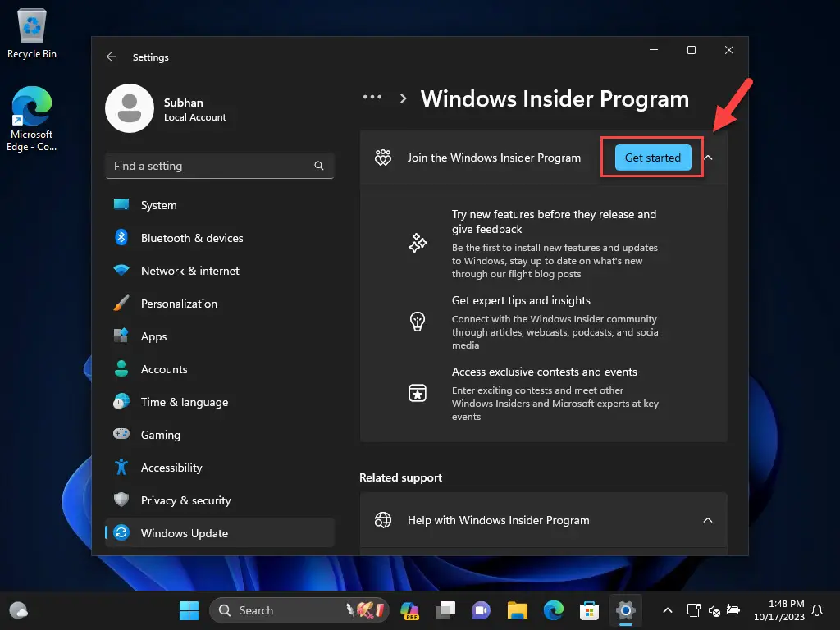Screen dimensions: 840x630
Task: Click the Personalization paintbrush icon
Action: [x=121, y=303]
